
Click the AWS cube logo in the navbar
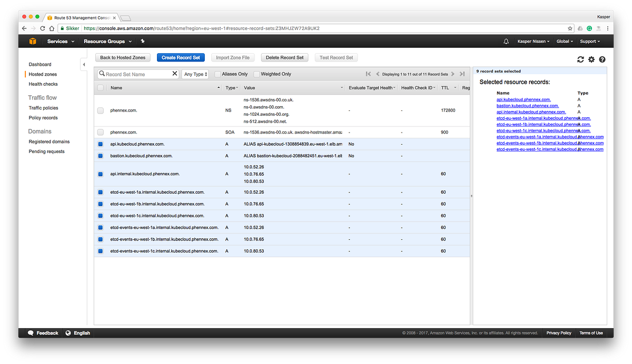(32, 41)
